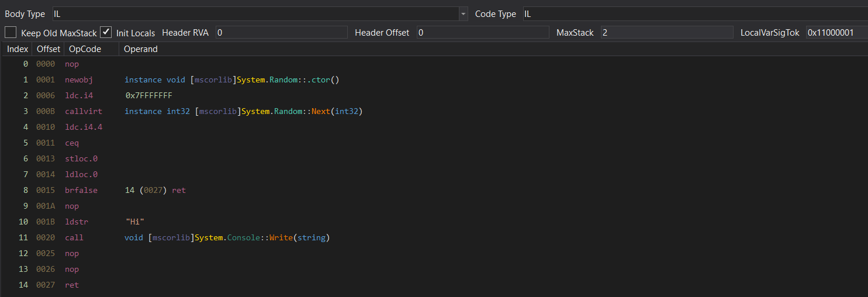The width and height of the screenshot is (868, 297).
Task: Select the ceq opcode cell
Action: pyautogui.click(x=72, y=143)
